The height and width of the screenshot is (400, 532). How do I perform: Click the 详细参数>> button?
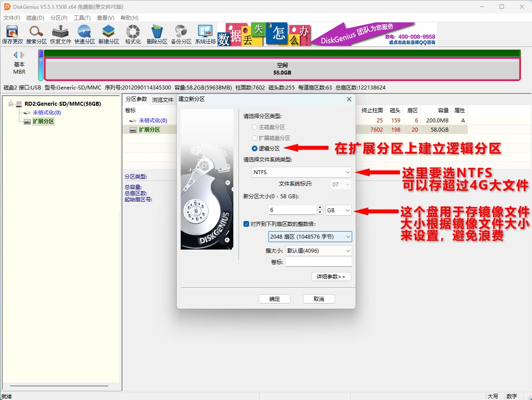click(331, 277)
